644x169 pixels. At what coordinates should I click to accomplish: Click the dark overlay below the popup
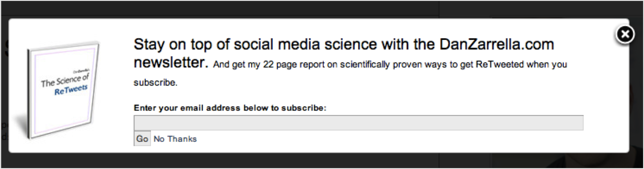coord(319,160)
